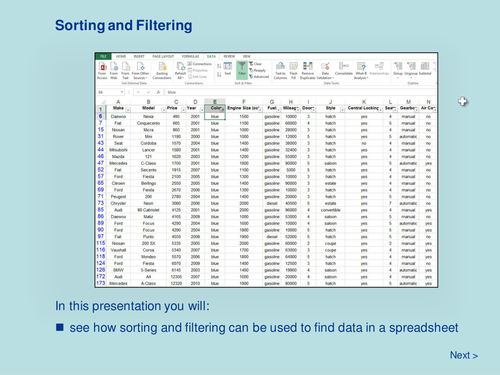Click the Next > link
The image size is (500, 375).
pos(464,355)
